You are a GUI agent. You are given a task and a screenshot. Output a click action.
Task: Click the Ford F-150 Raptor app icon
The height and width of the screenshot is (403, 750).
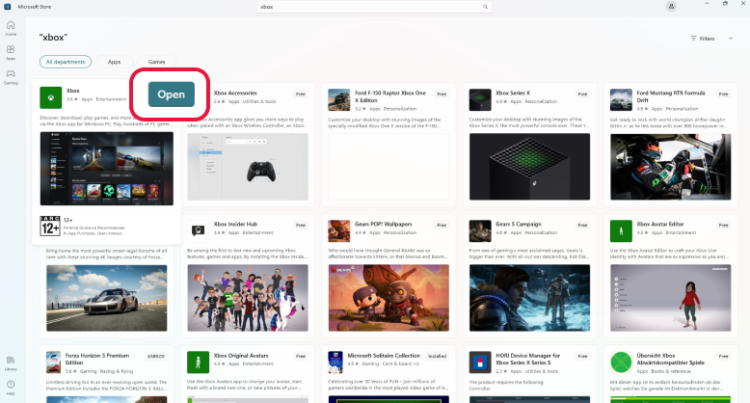coord(339,100)
